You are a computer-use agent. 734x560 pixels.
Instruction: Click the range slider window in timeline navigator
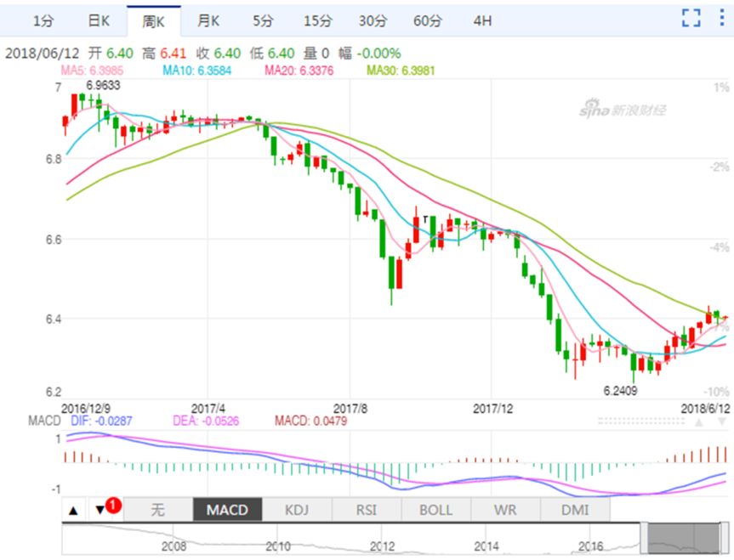click(x=684, y=539)
